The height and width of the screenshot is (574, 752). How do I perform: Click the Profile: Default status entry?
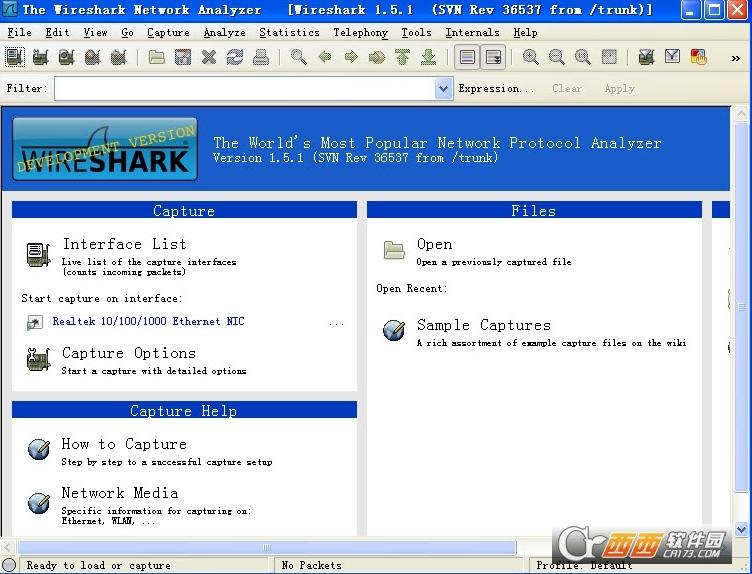584,565
